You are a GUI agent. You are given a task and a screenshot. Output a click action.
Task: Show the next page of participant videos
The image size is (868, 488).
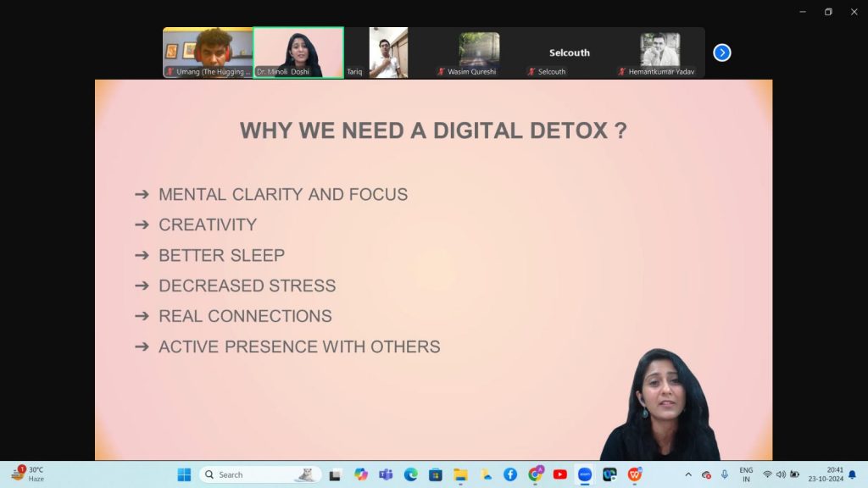click(x=722, y=53)
